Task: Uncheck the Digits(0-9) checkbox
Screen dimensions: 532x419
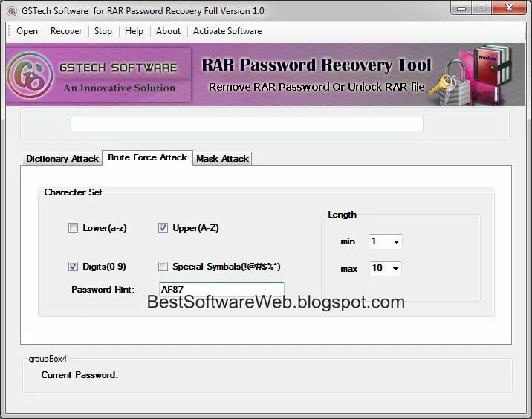Action: 73,266
